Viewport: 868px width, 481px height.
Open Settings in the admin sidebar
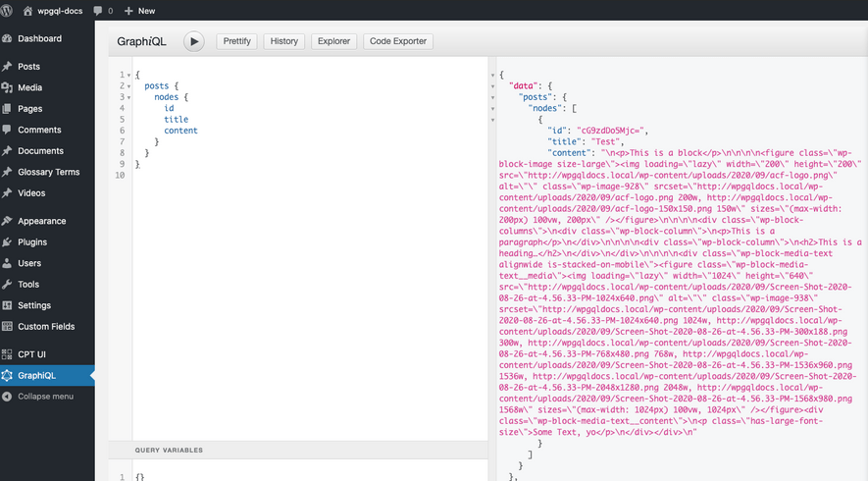pos(34,305)
